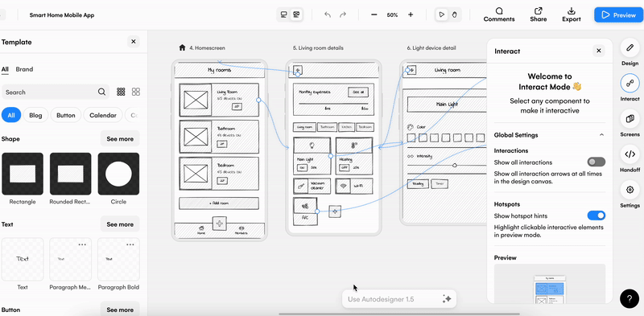This screenshot has width=644, height=316.
Task: Open the Design mode pencil icon
Action: [630, 48]
